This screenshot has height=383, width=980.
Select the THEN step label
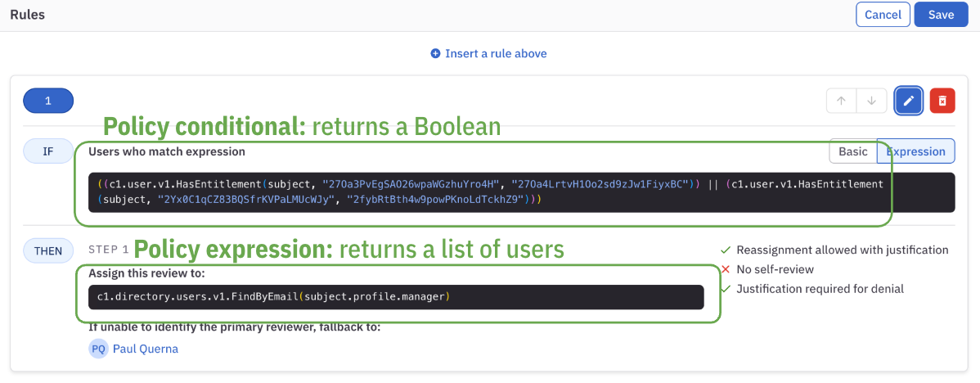pos(48,250)
